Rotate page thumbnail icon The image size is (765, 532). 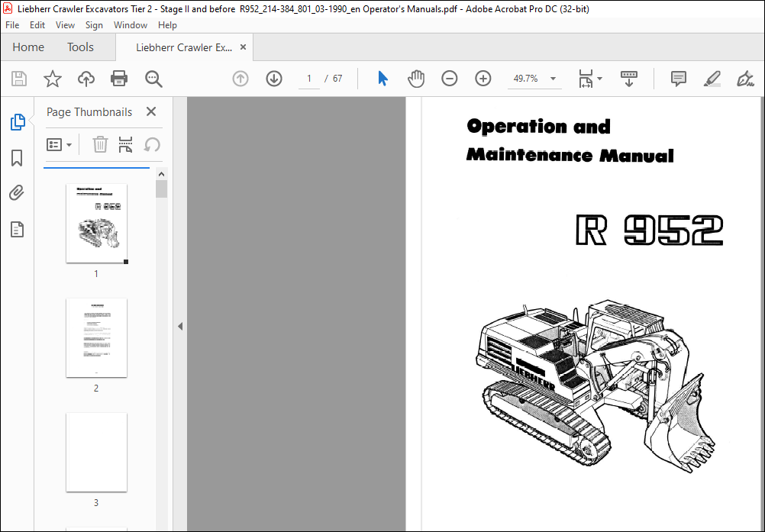152,145
